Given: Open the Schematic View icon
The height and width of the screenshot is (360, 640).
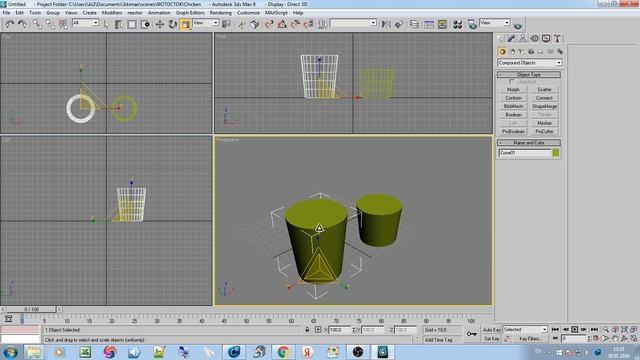Looking at the screenshot, I should point(442,24).
